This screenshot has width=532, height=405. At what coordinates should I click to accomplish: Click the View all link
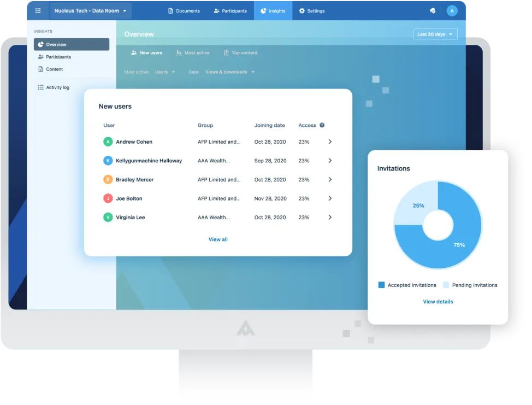click(218, 239)
